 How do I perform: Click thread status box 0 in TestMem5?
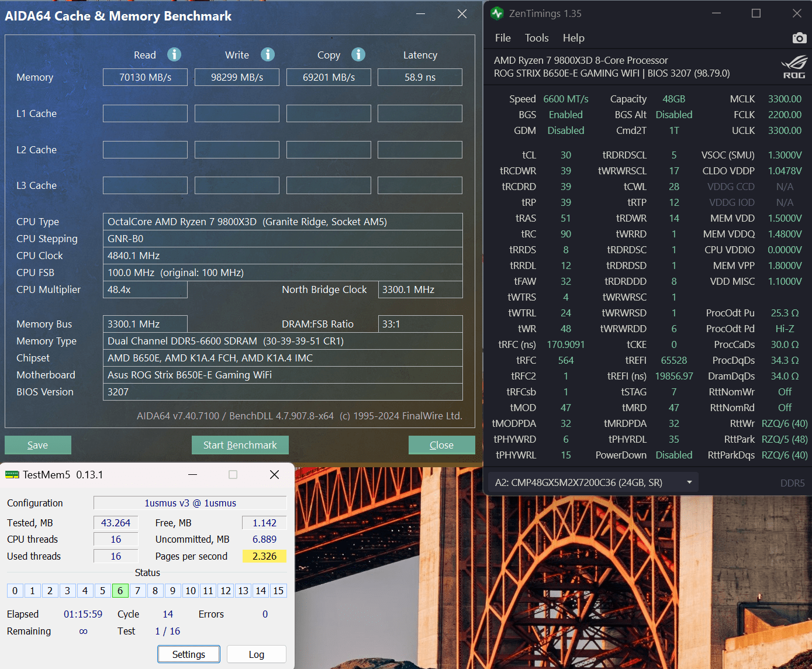(x=15, y=591)
